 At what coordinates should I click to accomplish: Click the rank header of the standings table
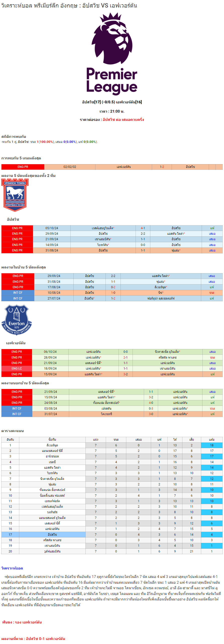tap(10, 440)
